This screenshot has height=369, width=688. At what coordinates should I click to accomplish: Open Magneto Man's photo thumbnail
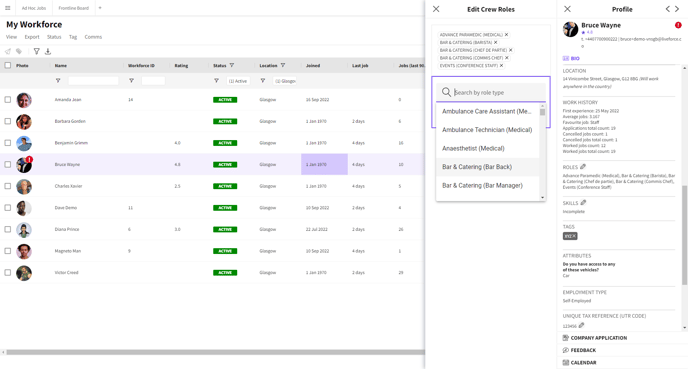[x=24, y=251]
